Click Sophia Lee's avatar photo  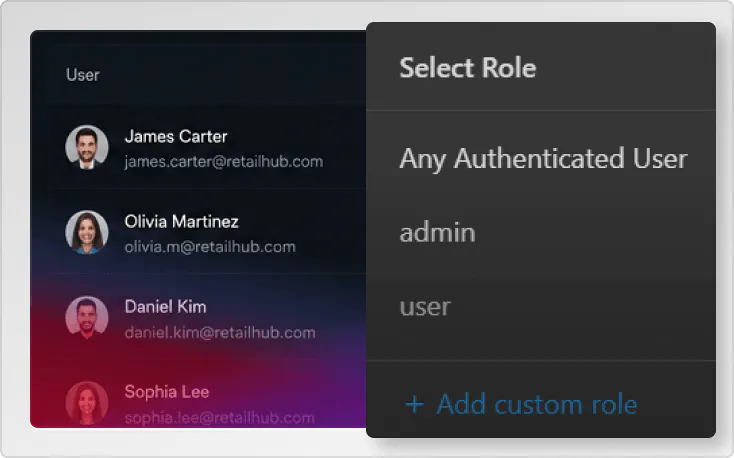click(87, 403)
